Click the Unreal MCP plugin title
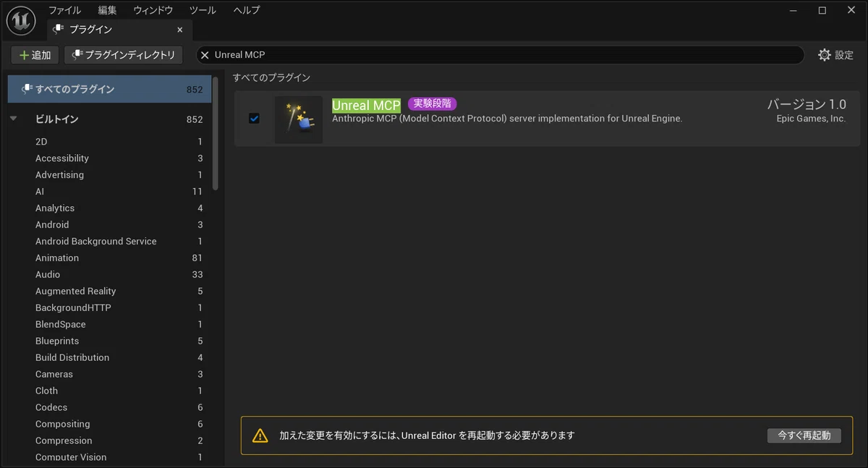Viewport: 868px width, 468px height. click(x=366, y=105)
